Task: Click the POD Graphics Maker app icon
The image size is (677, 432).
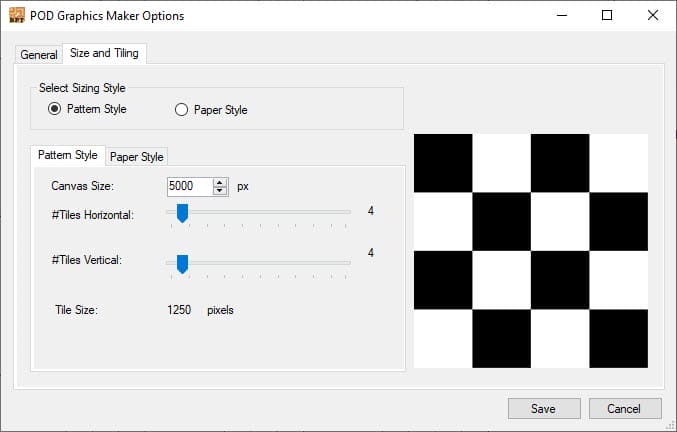Action: (x=17, y=16)
